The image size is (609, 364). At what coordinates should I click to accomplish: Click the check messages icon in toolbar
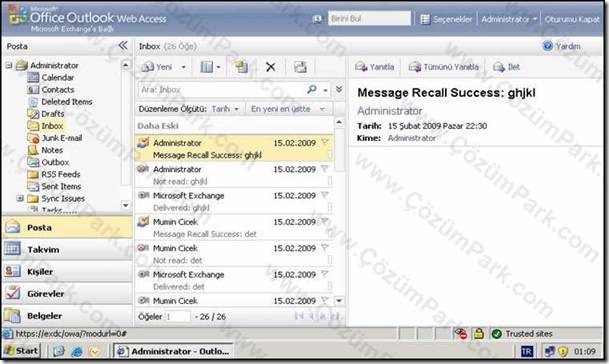[300, 67]
